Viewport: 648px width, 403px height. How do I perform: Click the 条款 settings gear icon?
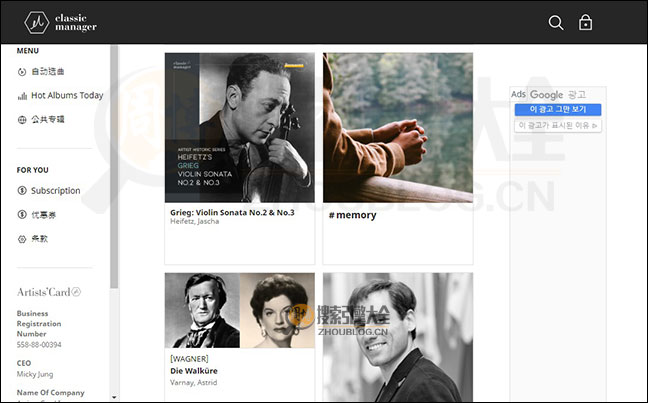22,239
